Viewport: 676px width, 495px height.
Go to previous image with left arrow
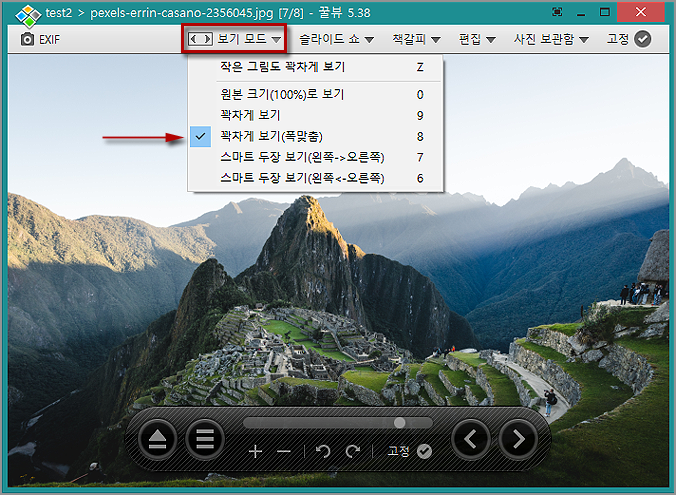(x=470, y=439)
